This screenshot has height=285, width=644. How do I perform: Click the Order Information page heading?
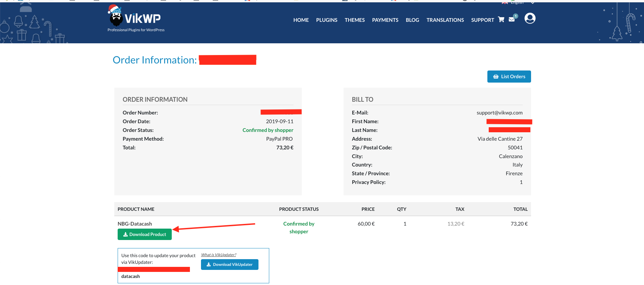(x=155, y=60)
